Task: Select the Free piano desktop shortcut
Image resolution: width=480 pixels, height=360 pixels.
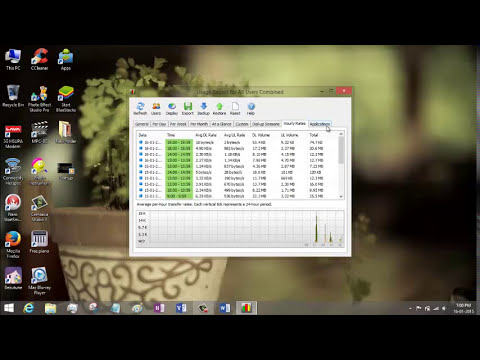Action: click(x=39, y=242)
